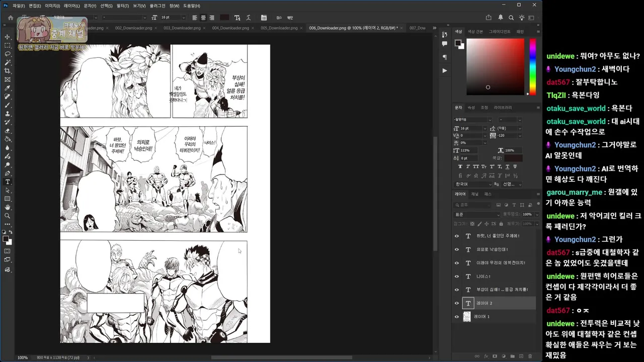Click the text color swatch in options bar
This screenshot has height=362, width=644.
coord(224,18)
